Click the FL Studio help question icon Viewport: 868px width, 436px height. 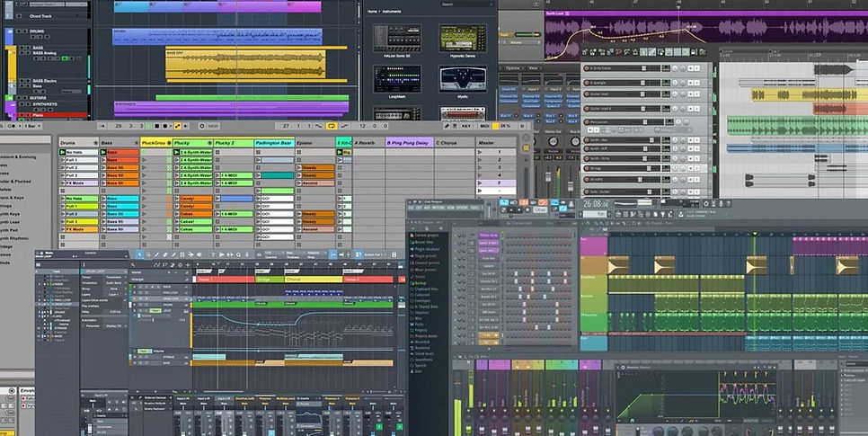pyautogui.click(x=728, y=203)
